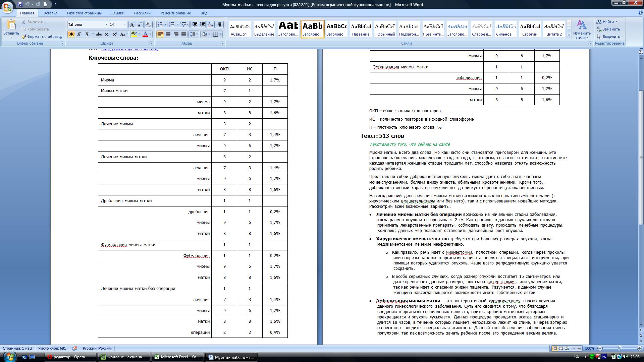Image resolution: width=644 pixels, height=362 pixels.
Task: Toggle italic (К) formatting
Action: (79, 34)
